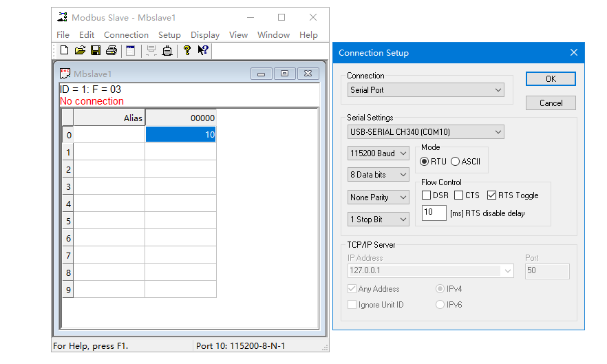Viewport: 607px width, 364px height.
Task: Uncheck the RTS Toggle checkbox
Action: pyautogui.click(x=491, y=195)
